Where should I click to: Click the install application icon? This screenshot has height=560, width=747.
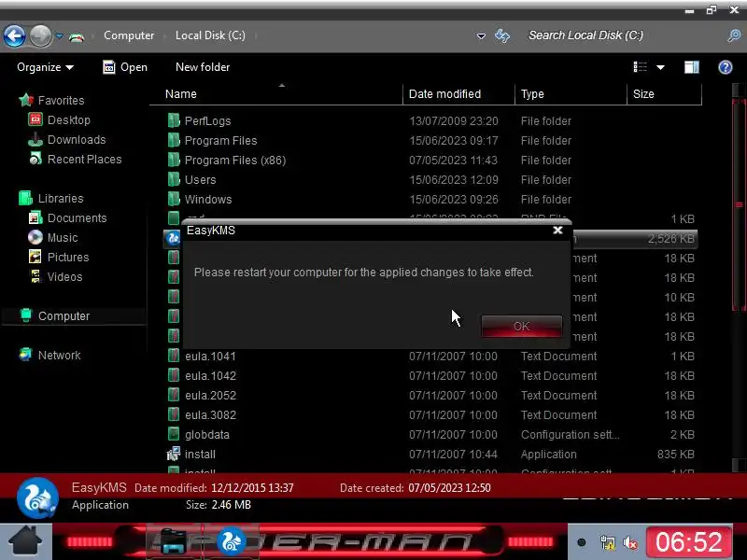[x=174, y=454]
